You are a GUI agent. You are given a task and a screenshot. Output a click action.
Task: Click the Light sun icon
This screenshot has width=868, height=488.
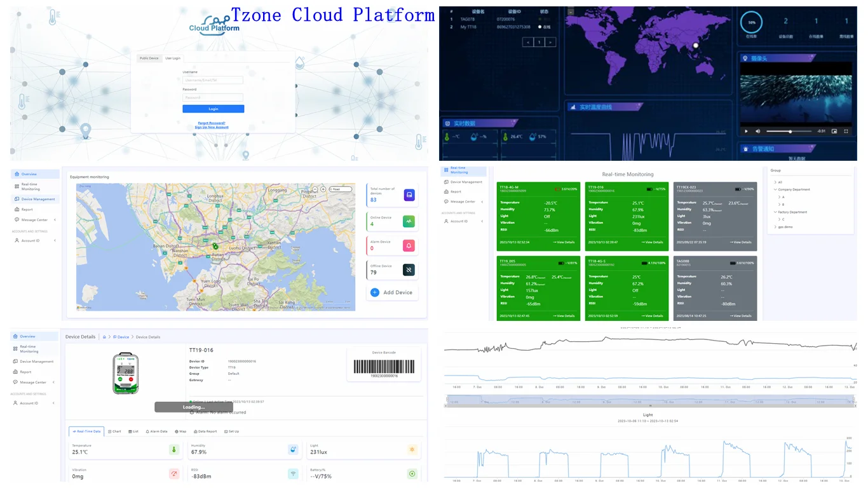[x=412, y=449]
